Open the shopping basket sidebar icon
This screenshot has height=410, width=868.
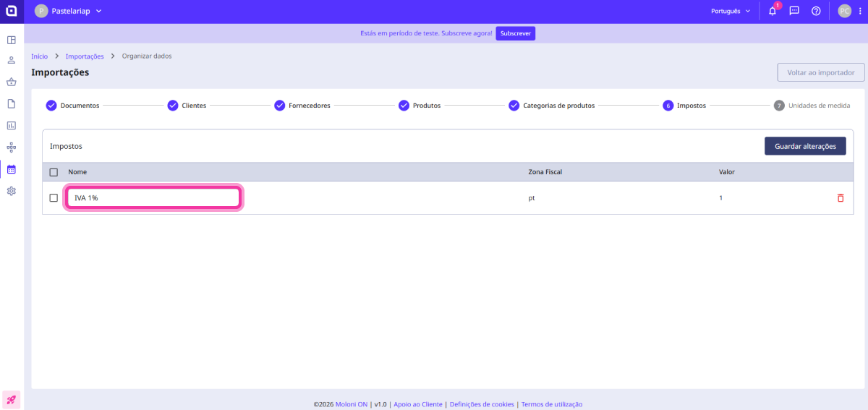coord(12,82)
